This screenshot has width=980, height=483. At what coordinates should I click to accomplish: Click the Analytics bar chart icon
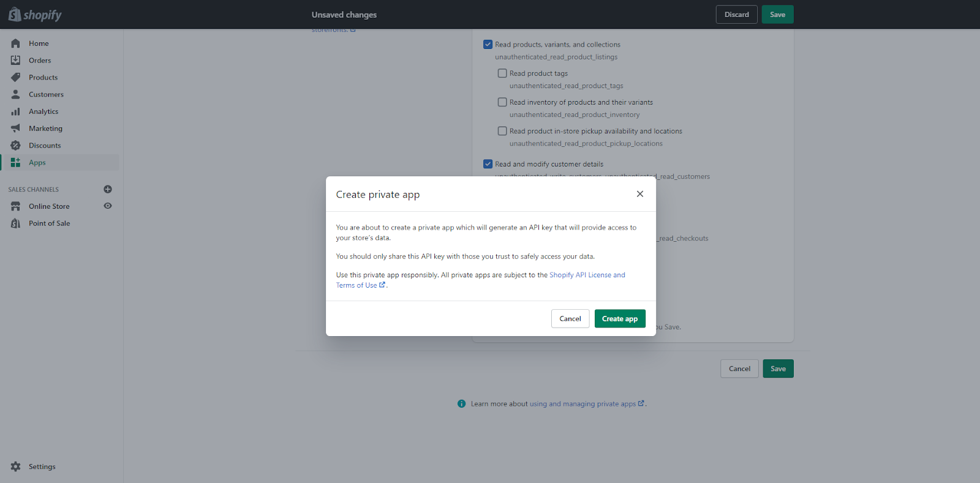[15, 111]
